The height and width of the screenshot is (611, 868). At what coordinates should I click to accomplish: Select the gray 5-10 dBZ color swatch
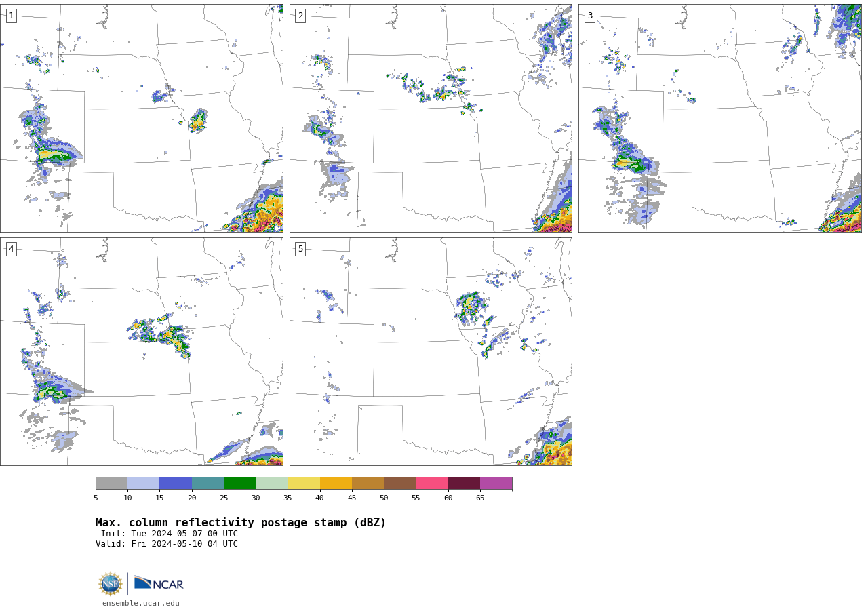tap(111, 484)
